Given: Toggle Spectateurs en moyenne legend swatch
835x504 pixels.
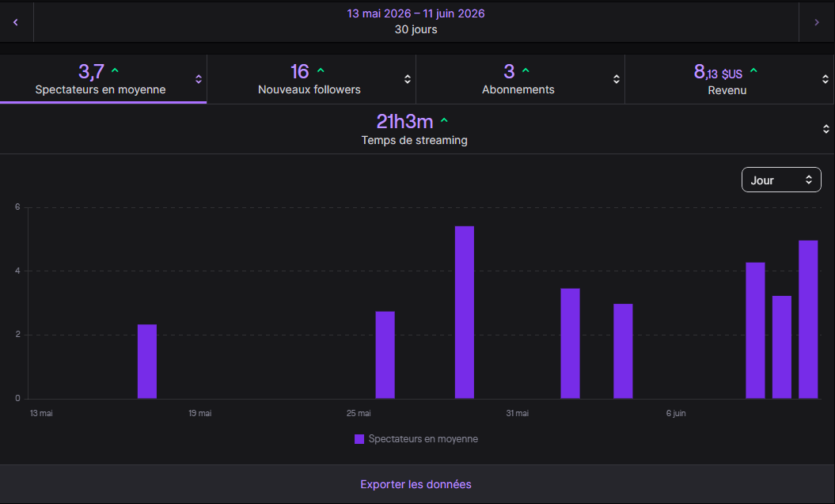Looking at the screenshot, I should click(359, 439).
